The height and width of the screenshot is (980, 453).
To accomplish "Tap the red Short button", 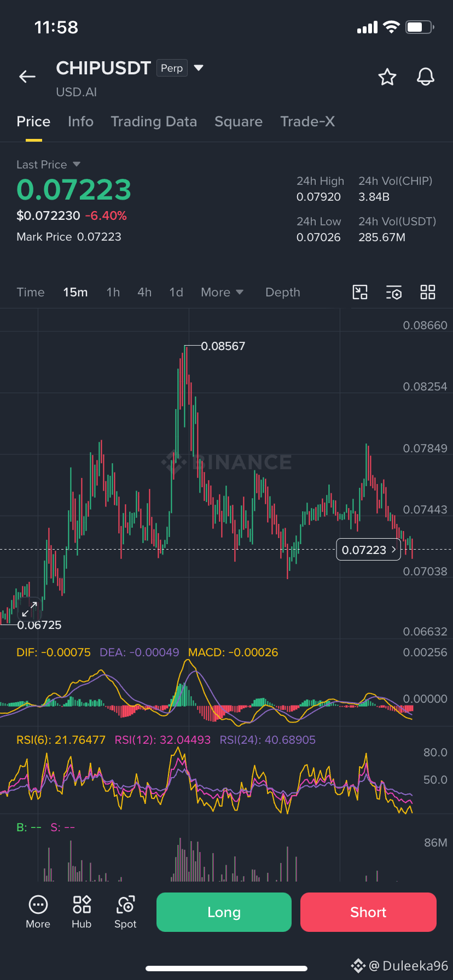I will (x=368, y=912).
